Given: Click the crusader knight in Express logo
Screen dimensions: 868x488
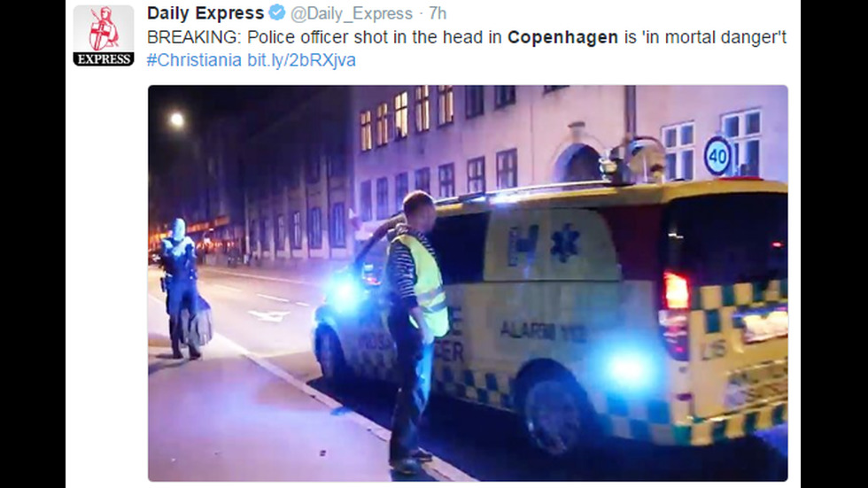Looking at the screenshot, I should coord(103,28).
